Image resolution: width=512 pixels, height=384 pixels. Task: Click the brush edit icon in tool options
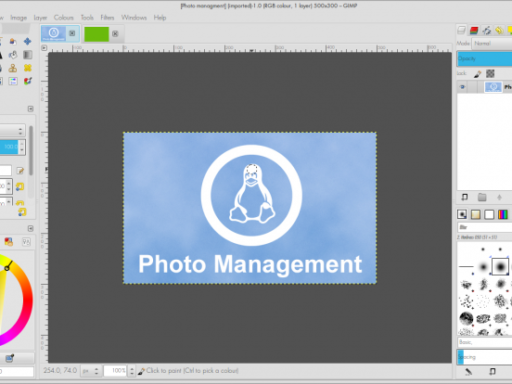(20, 171)
